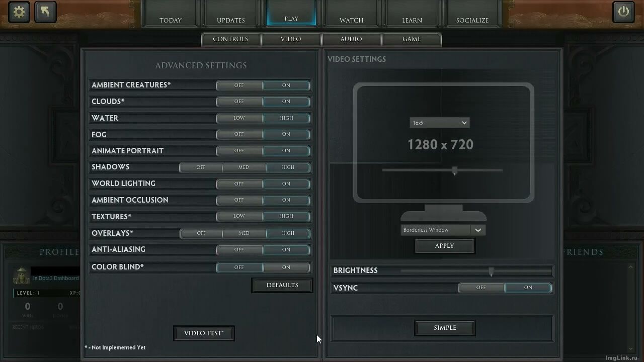This screenshot has width=644, height=362.
Task: Set Clouds to on
Action: point(286,102)
